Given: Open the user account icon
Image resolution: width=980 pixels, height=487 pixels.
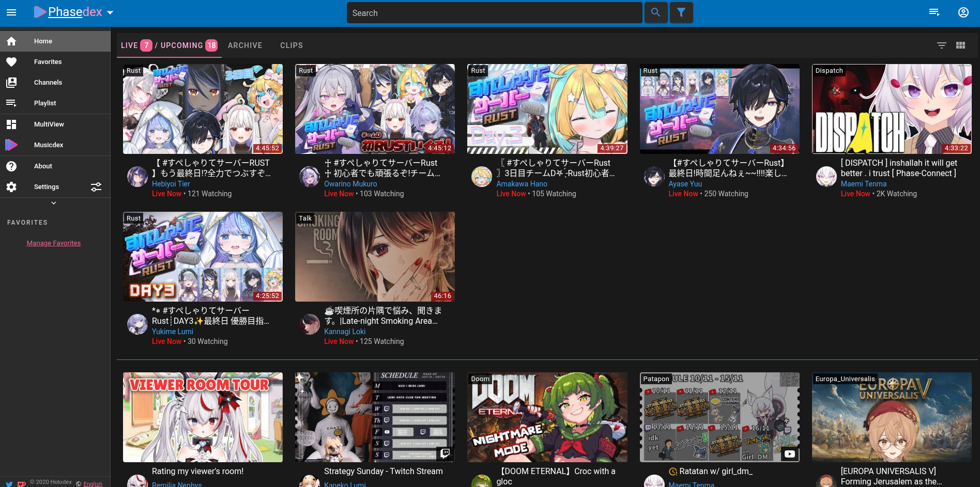Looking at the screenshot, I should pos(963,12).
